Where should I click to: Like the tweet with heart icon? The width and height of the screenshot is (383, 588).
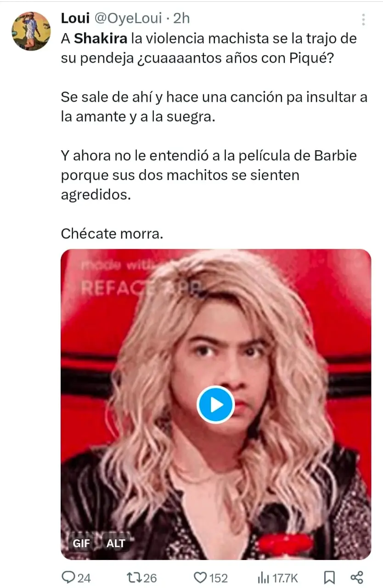coord(200,577)
